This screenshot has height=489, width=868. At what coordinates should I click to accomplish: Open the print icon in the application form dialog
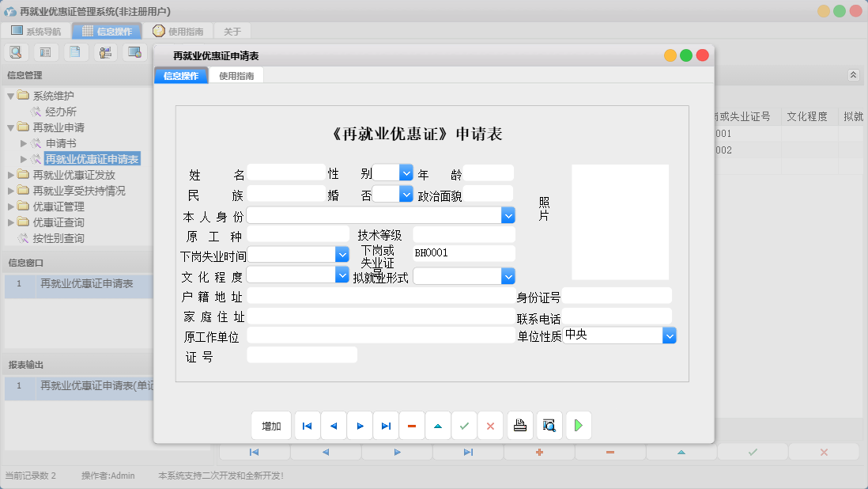coord(519,425)
